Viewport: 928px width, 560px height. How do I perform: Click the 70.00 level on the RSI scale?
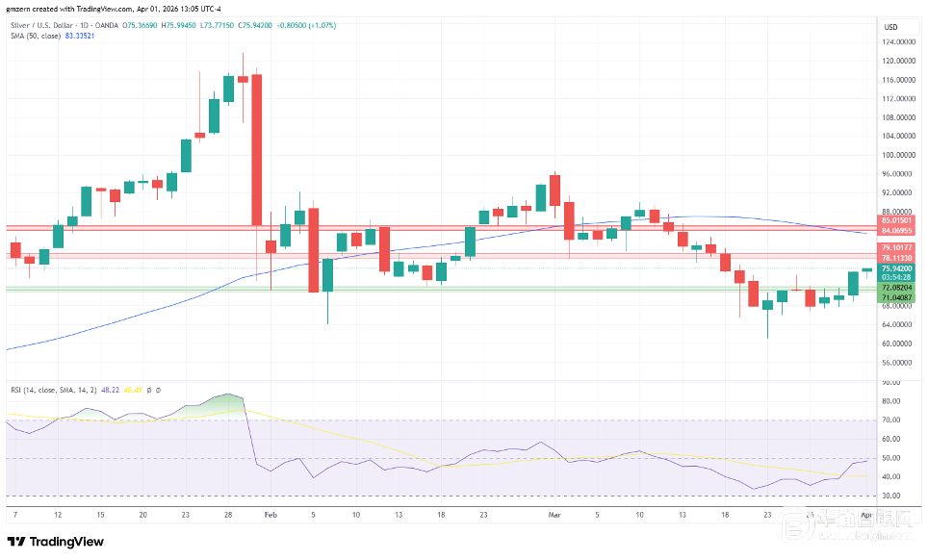890,420
